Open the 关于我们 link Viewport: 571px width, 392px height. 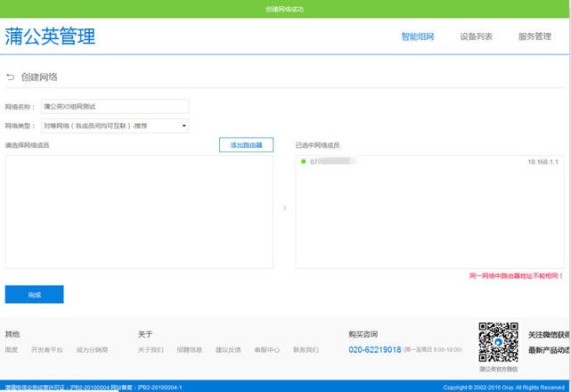(151, 350)
